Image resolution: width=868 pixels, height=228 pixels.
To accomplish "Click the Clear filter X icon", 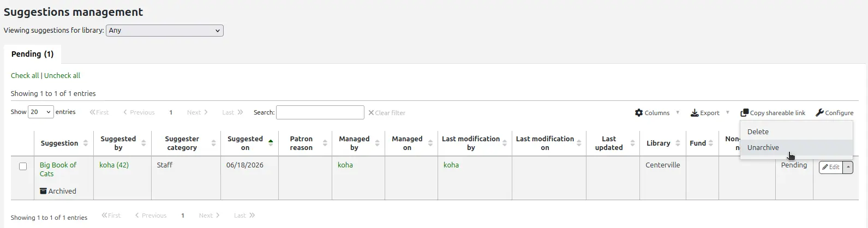I will pyautogui.click(x=371, y=113).
